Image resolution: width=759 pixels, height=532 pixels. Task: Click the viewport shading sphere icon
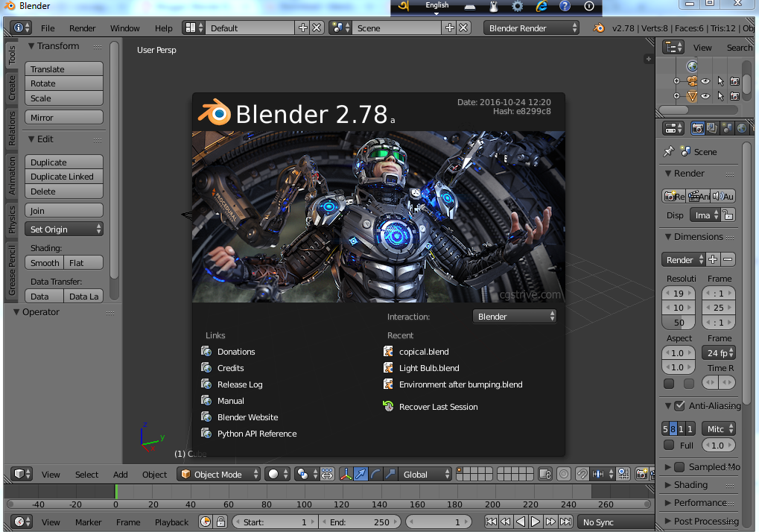click(x=273, y=474)
